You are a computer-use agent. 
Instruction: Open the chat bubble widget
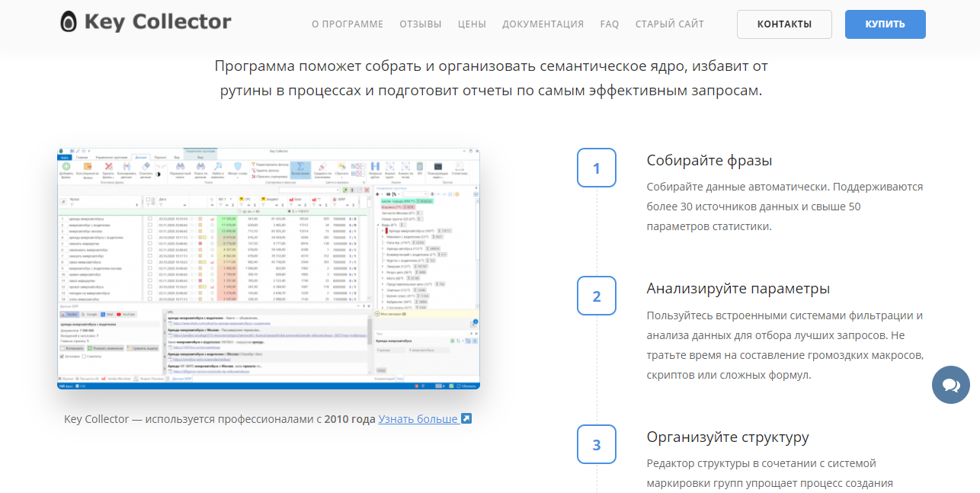[x=951, y=385]
